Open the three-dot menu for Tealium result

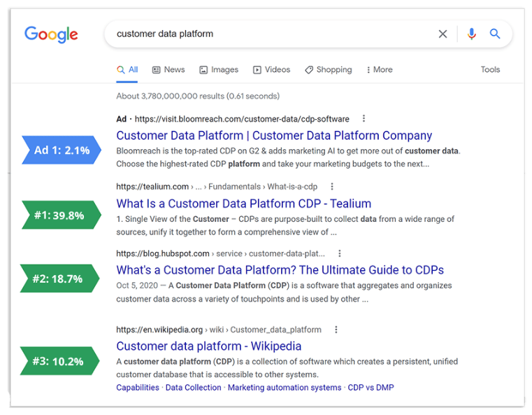pyautogui.click(x=332, y=186)
